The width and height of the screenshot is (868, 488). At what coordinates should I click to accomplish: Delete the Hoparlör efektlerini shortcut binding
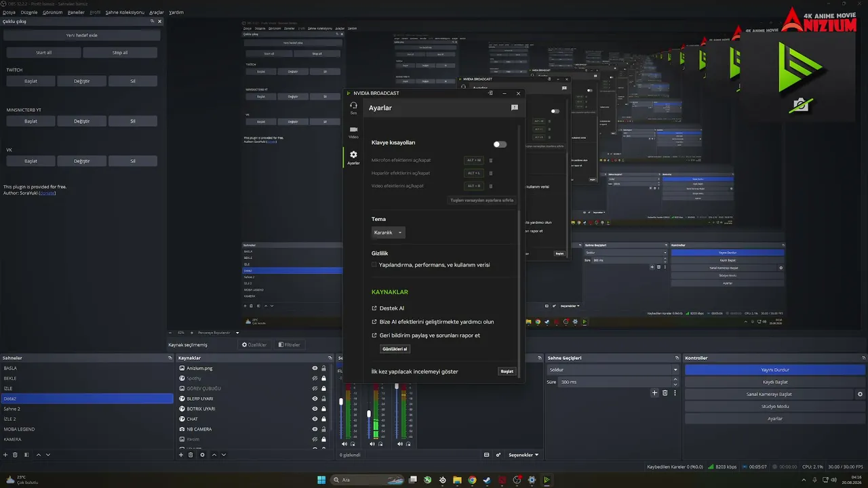tap(490, 173)
